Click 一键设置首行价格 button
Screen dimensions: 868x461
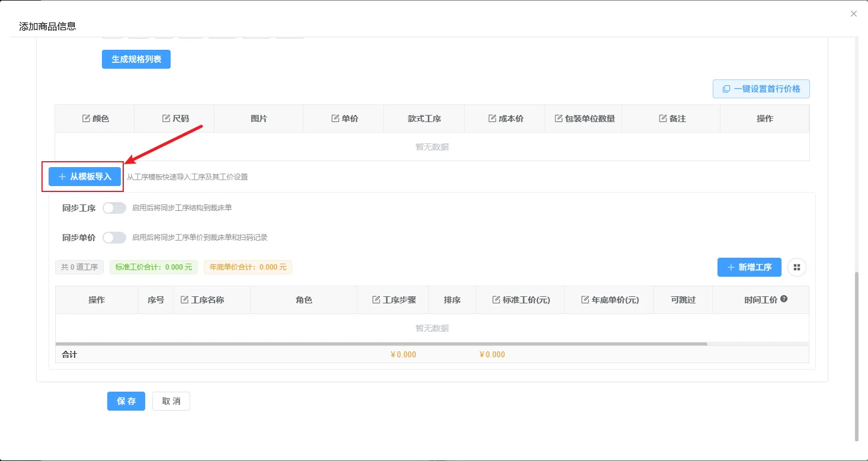(x=761, y=89)
